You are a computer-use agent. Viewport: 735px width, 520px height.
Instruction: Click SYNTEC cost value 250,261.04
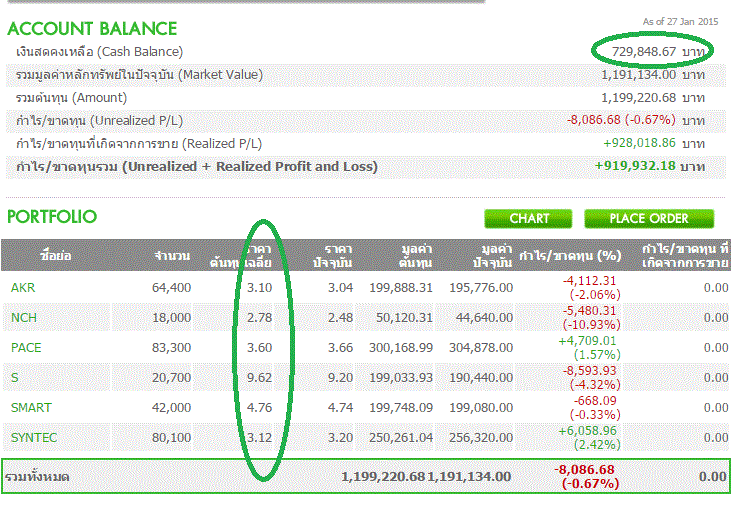(401, 437)
